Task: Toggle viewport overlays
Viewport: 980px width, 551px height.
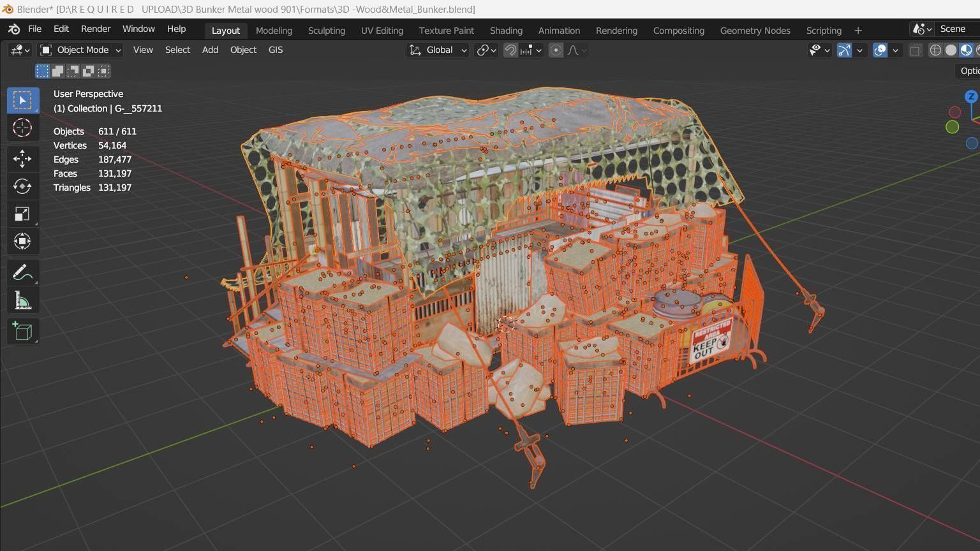Action: tap(880, 50)
